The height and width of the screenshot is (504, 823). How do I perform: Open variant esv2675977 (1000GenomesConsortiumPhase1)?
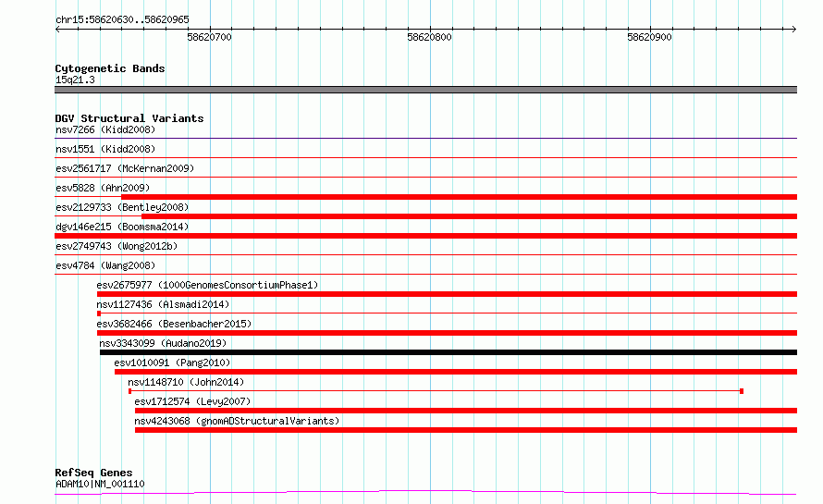point(207,285)
